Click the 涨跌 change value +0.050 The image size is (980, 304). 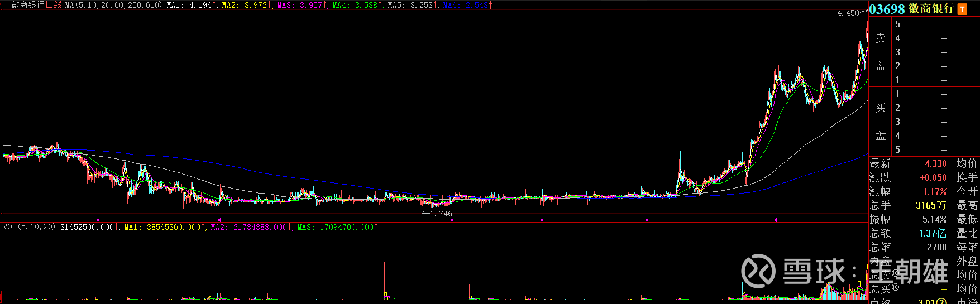tap(933, 177)
